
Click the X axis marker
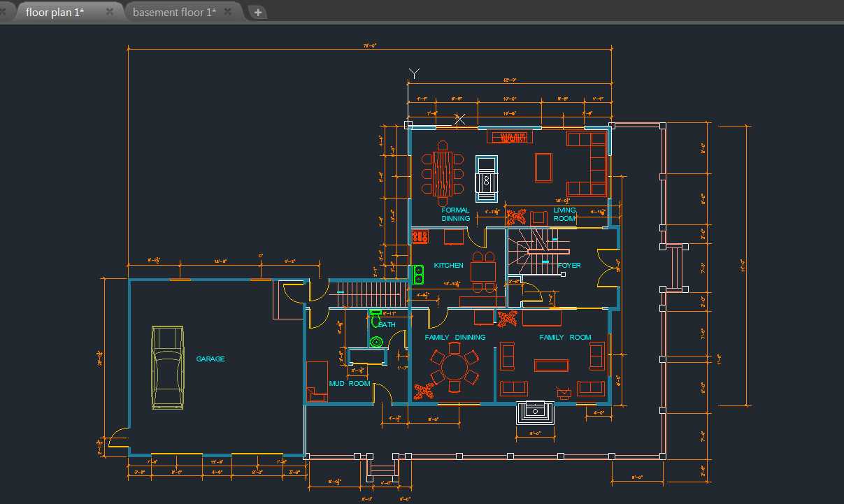[459, 119]
